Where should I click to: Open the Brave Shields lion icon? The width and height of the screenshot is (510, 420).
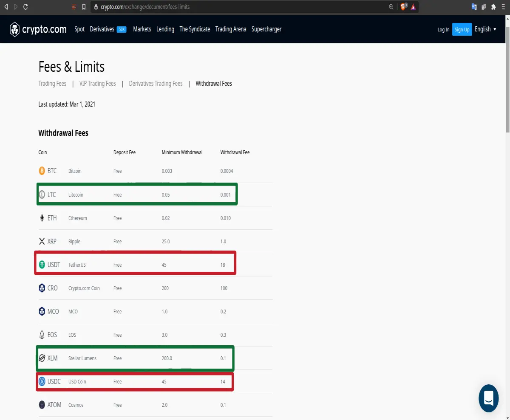404,7
